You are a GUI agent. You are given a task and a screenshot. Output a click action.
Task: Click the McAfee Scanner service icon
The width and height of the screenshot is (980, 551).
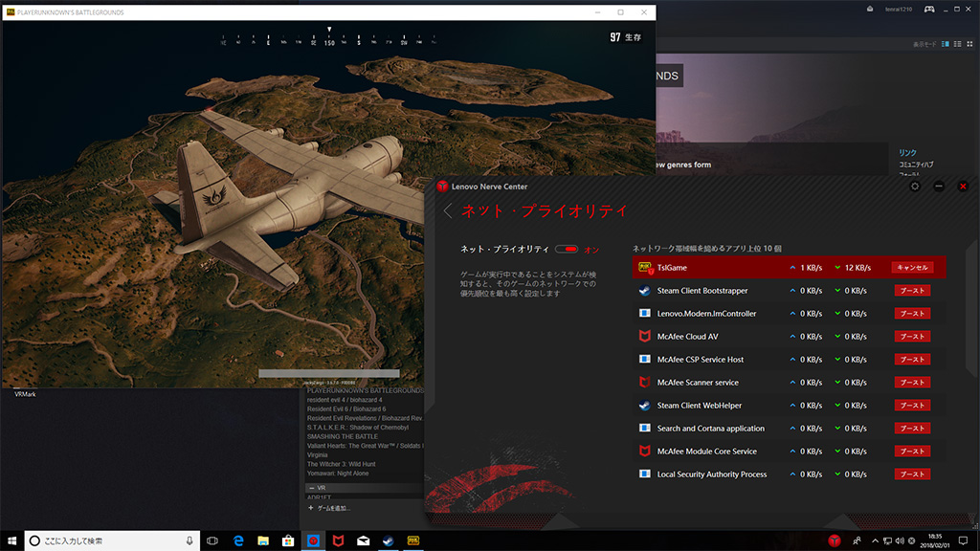point(644,383)
